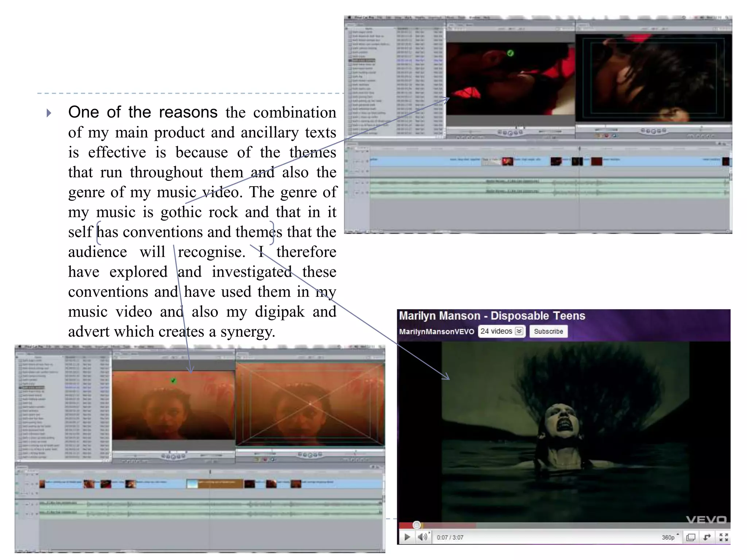The image size is (747, 560).
Task: Click play in the bottom Final Cut Viewer transport
Action: point(174,456)
